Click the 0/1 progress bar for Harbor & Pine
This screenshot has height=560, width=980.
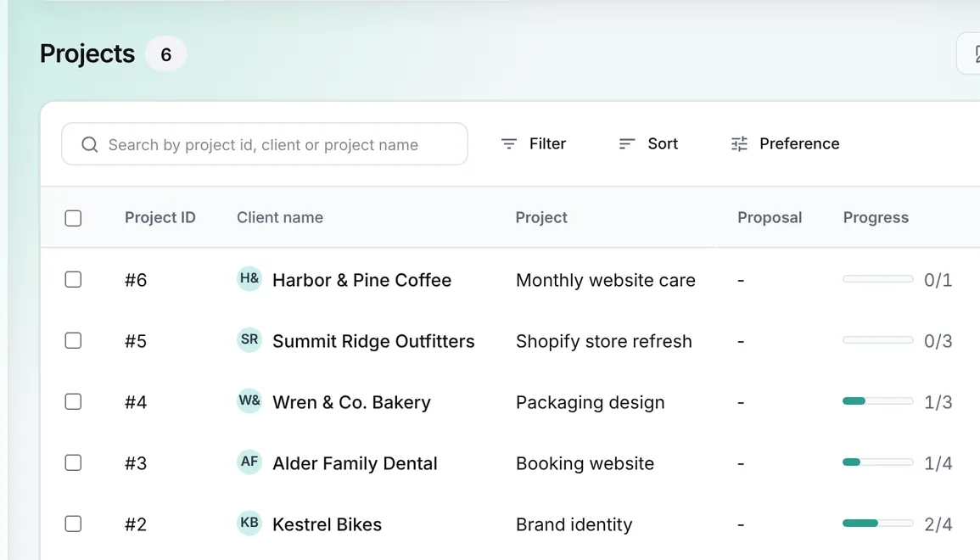(878, 279)
